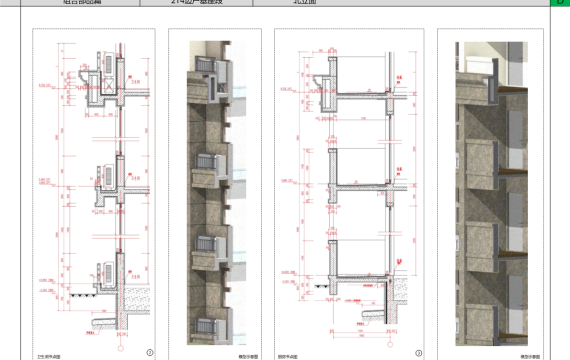
Task: Click circled number 2 detail marker
Action: [150, 352]
